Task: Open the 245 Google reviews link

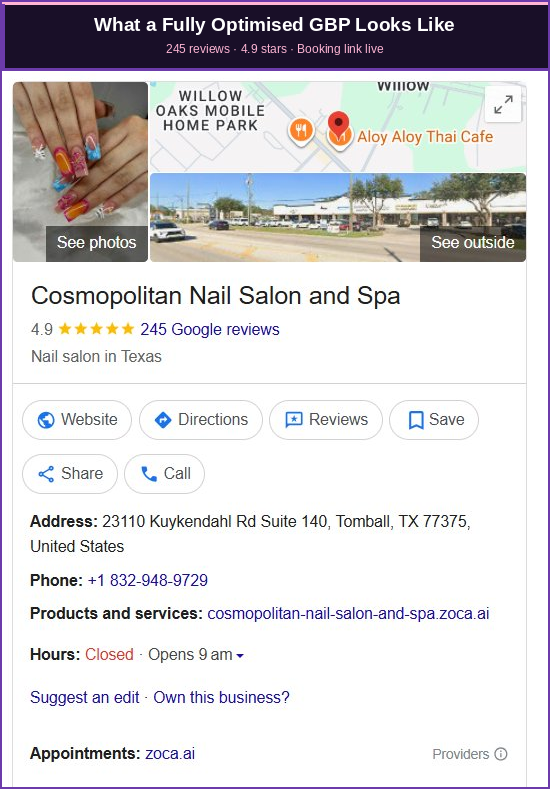Action: [x=210, y=329]
